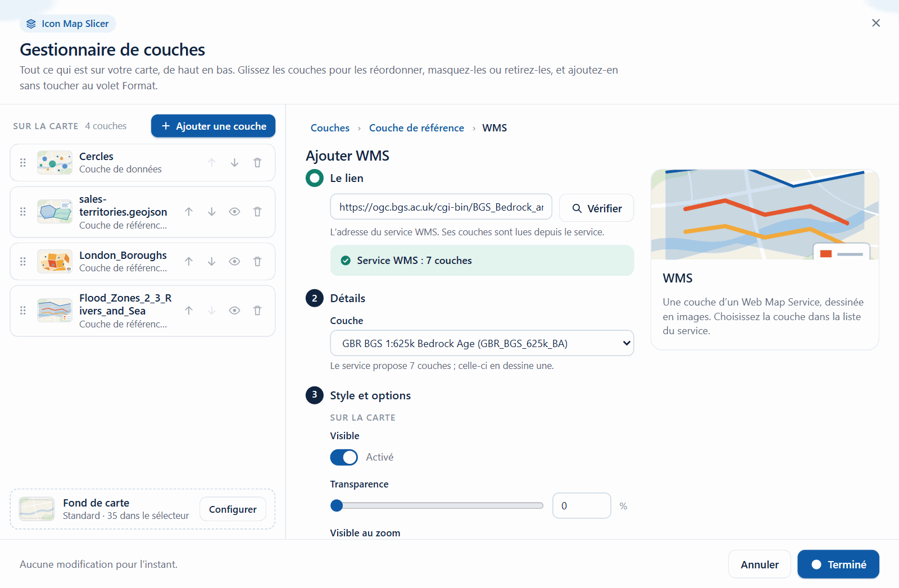This screenshot has width=899, height=588.
Task: Move Cercles layer down
Action: point(234,163)
